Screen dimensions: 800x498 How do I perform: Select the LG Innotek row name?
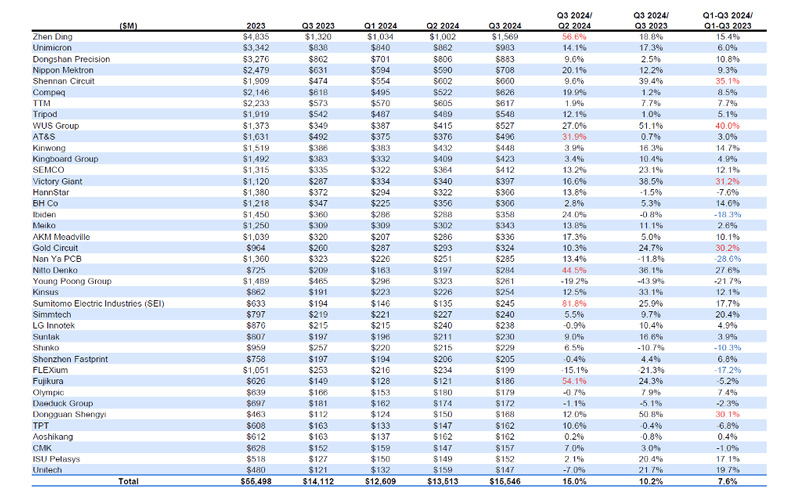[54, 326]
